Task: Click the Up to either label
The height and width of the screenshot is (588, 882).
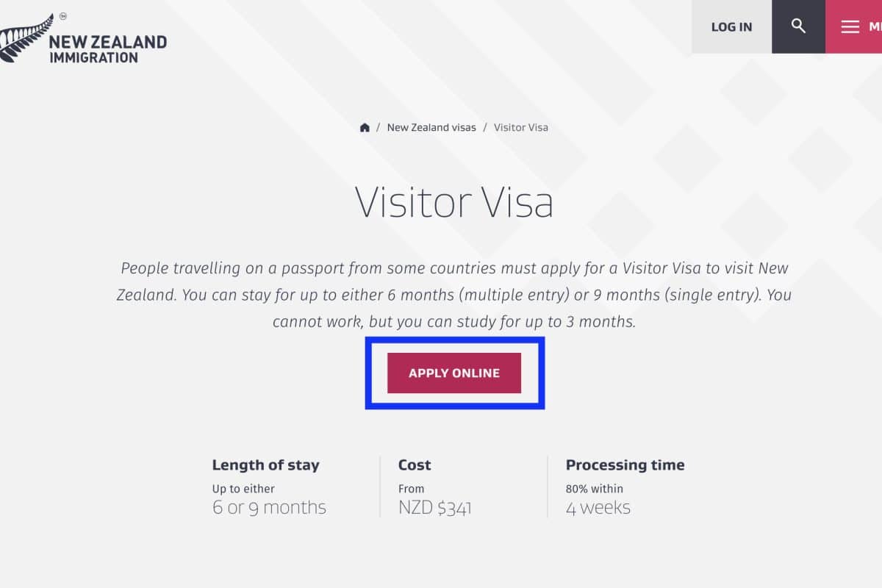Action: 243,488
